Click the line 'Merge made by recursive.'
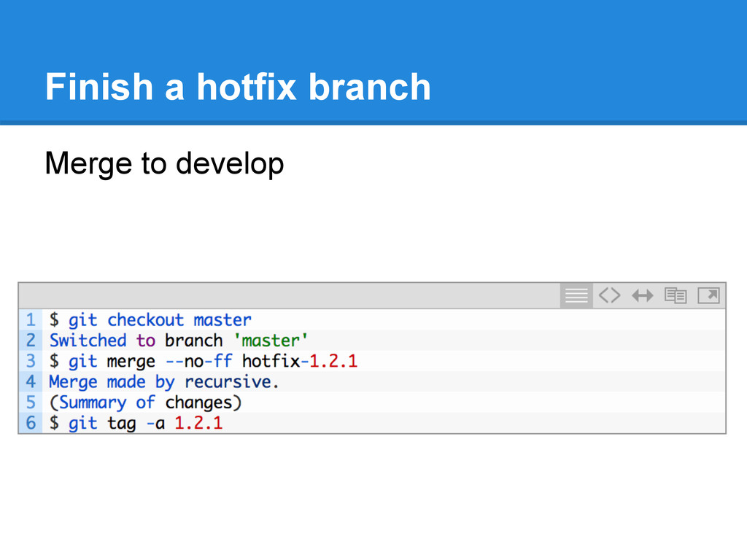The width and height of the screenshot is (747, 560). click(164, 382)
